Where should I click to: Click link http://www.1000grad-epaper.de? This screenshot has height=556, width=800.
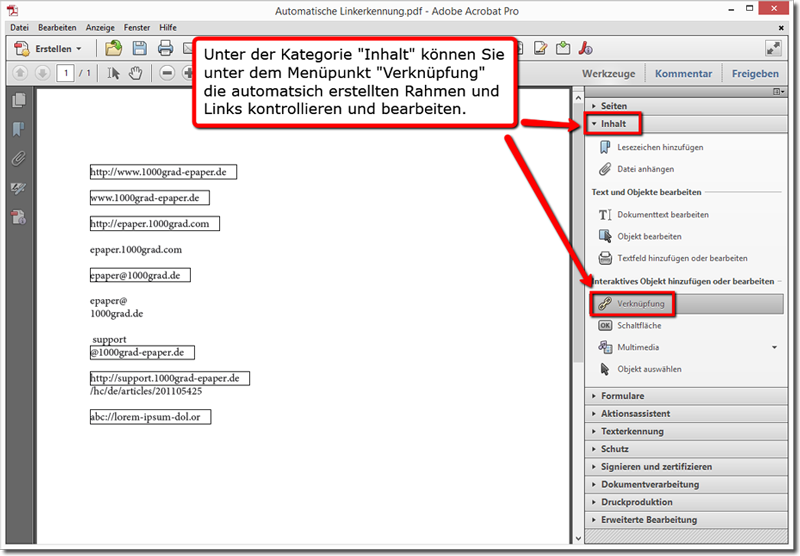click(163, 172)
